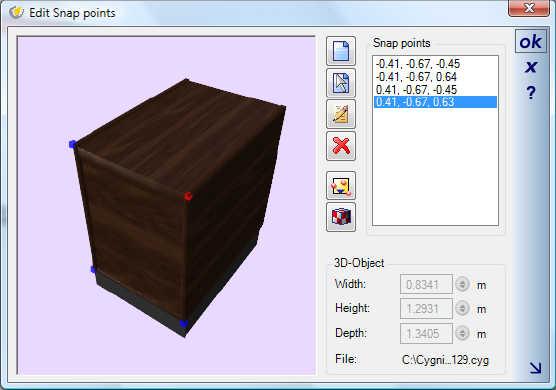556x390 pixels.
Task: Click the Depth stepper arrows
Action: tap(462, 333)
